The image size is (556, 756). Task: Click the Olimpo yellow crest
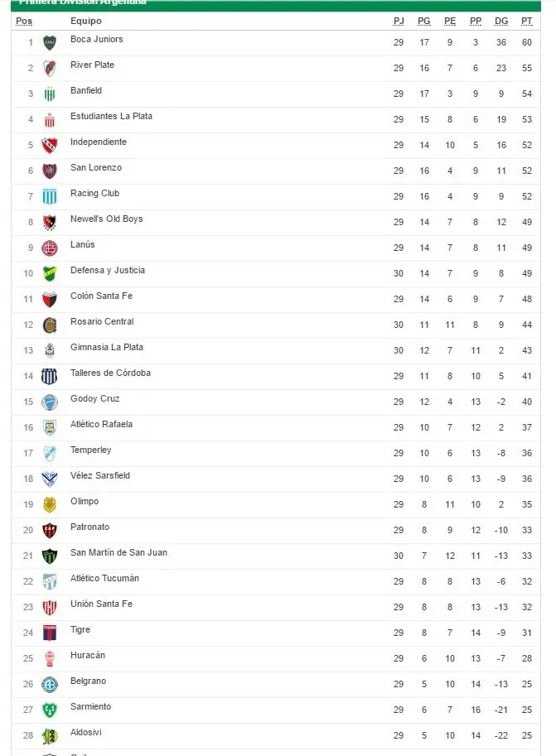(x=50, y=505)
